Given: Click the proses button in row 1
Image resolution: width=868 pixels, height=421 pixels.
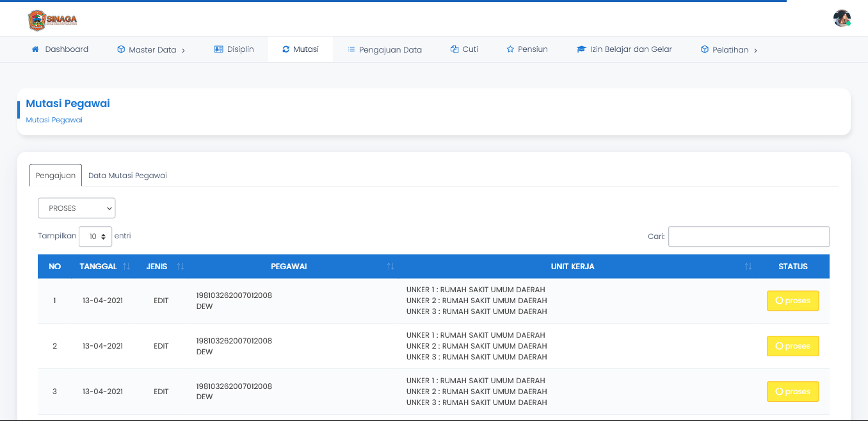Looking at the screenshot, I should [x=792, y=301].
